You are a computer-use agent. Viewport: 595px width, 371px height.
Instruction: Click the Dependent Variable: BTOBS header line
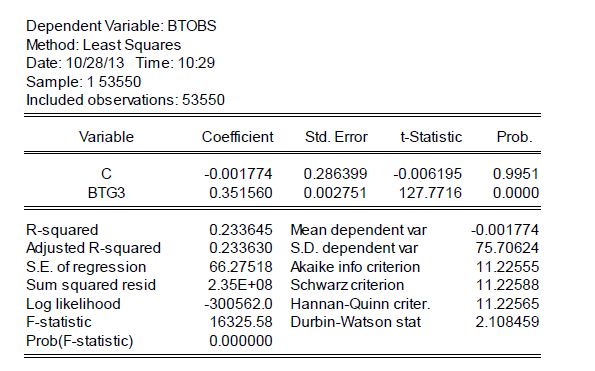click(121, 26)
